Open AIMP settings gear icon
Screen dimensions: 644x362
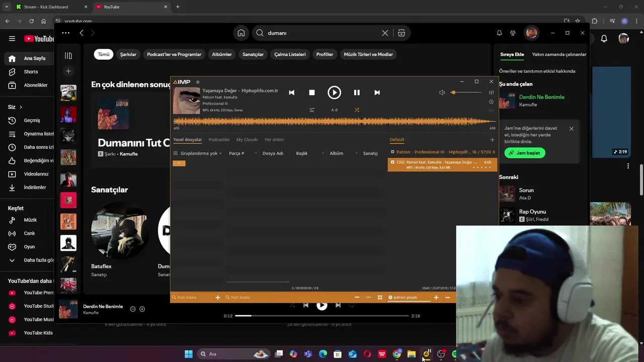pyautogui.click(x=198, y=82)
